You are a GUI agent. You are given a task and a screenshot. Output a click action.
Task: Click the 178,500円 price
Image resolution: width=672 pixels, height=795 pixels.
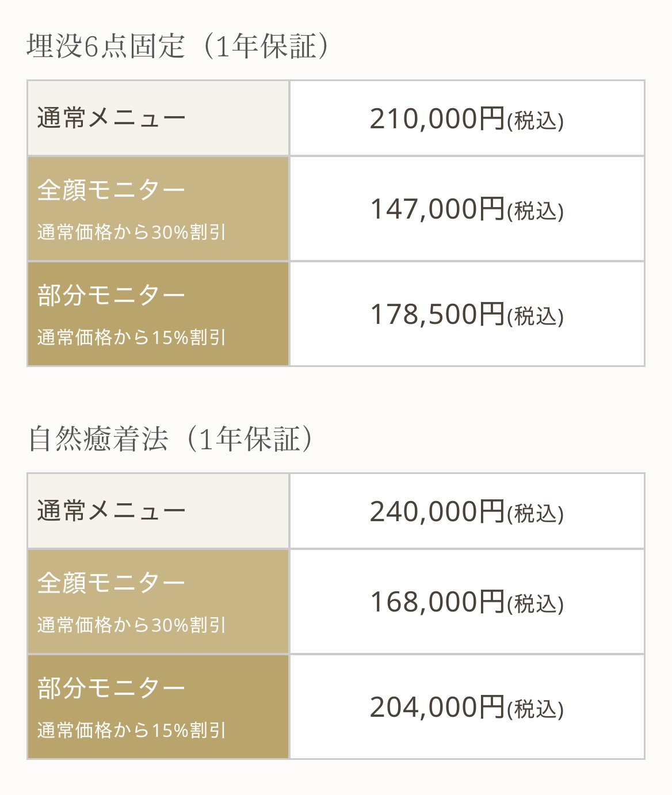437,315
